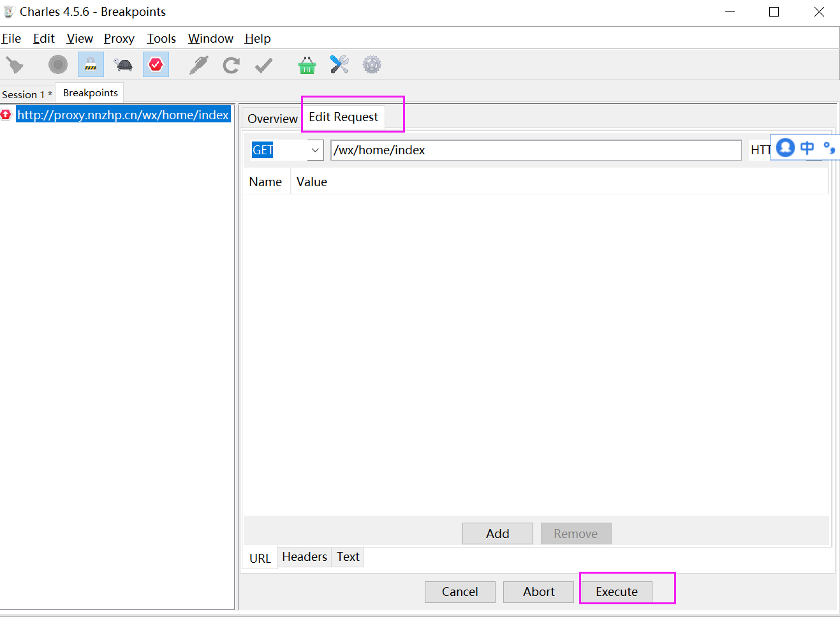Select the Breakpoints tab
Viewport: 840px width, 617px height.
pyautogui.click(x=91, y=93)
